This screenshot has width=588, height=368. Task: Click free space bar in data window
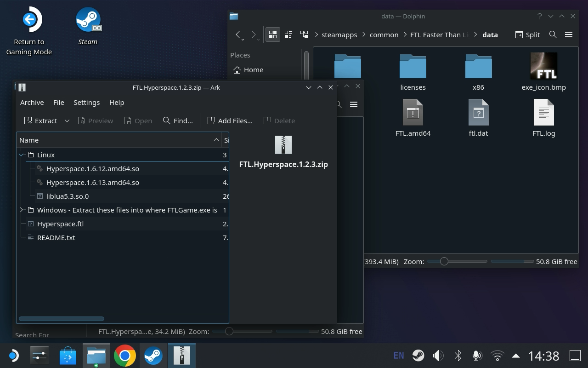(x=512, y=261)
